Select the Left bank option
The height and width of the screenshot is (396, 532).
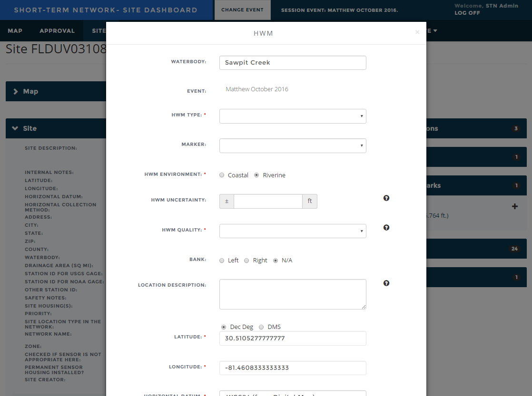pos(221,260)
